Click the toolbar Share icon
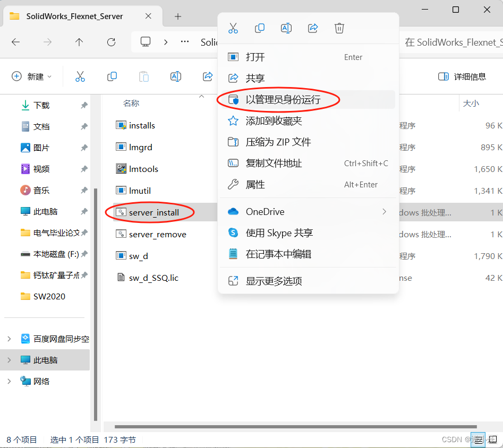The image size is (503, 448). pos(208,76)
